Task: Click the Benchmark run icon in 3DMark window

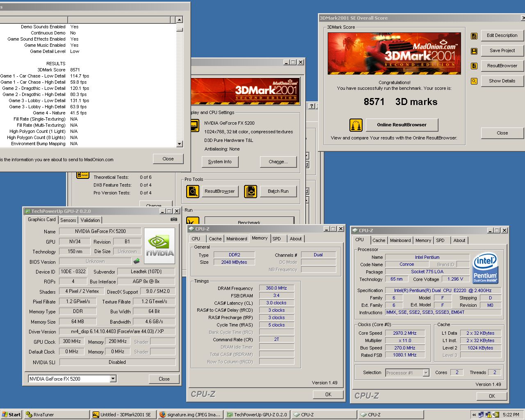Action: [193, 221]
